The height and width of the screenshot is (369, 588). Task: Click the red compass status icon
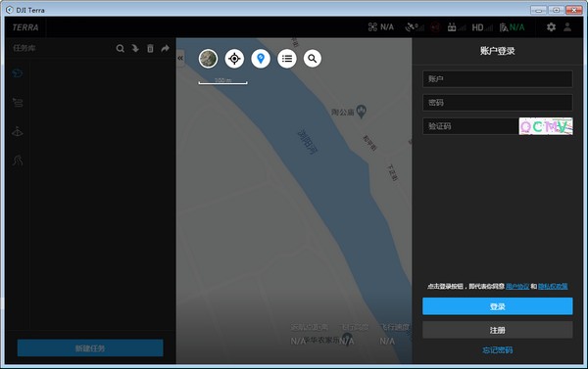tap(435, 27)
